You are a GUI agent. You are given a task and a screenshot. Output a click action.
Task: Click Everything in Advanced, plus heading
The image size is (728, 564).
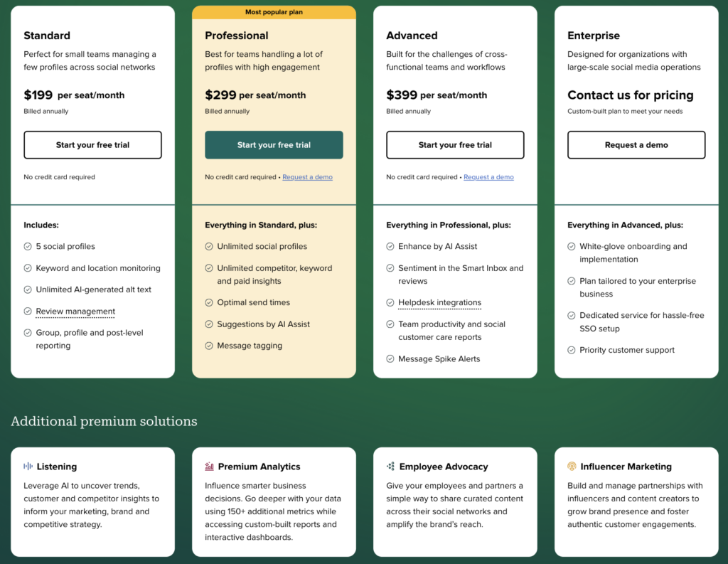(x=625, y=225)
